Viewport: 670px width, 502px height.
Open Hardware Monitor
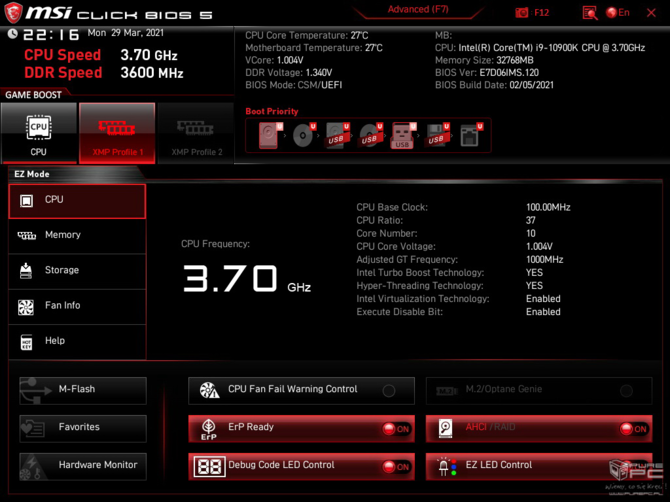click(x=83, y=467)
